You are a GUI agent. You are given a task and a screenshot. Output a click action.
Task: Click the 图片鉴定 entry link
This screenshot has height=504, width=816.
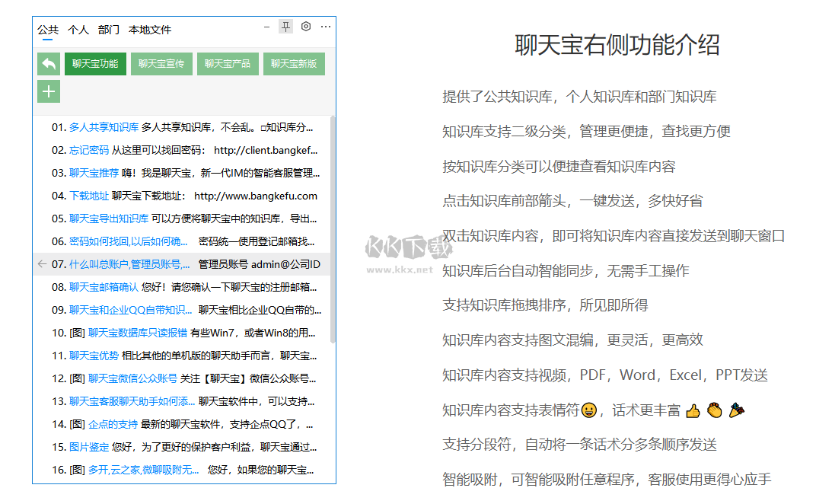(x=90, y=446)
